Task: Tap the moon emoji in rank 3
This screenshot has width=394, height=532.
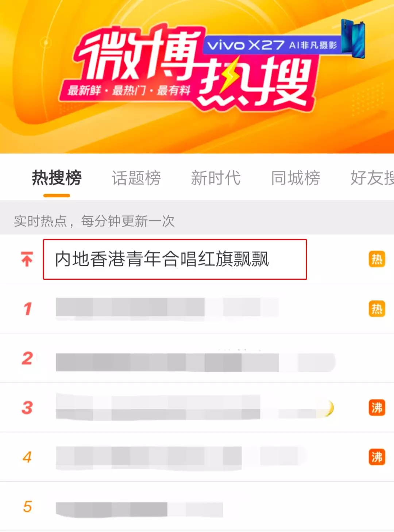Action: (x=327, y=408)
